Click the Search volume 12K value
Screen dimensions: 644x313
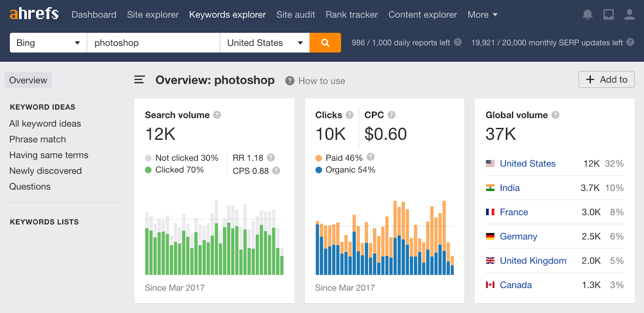(160, 134)
